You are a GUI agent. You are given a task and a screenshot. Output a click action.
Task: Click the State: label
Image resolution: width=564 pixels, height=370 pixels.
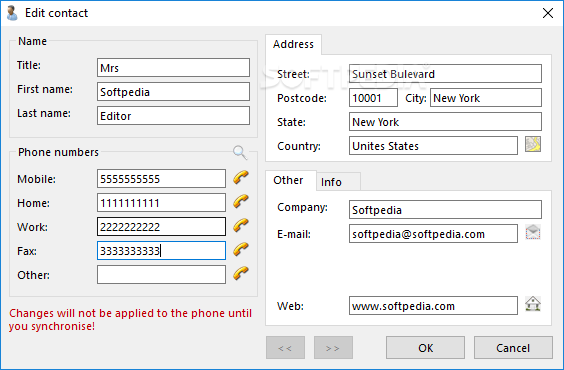291,122
